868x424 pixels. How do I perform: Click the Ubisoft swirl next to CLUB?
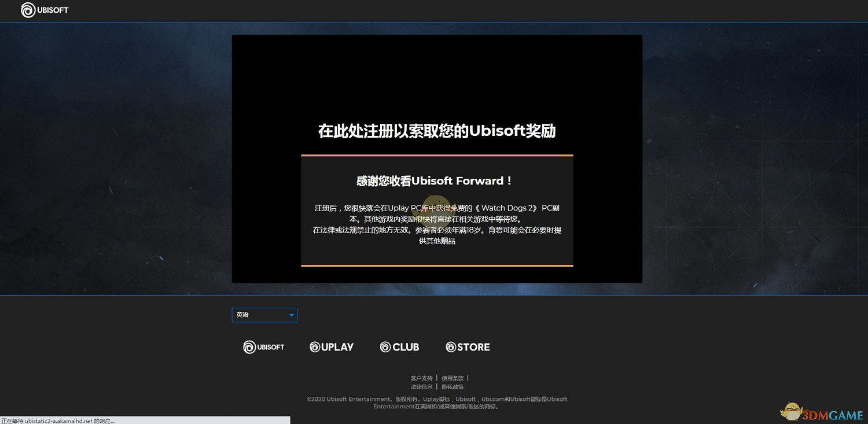[385, 346]
